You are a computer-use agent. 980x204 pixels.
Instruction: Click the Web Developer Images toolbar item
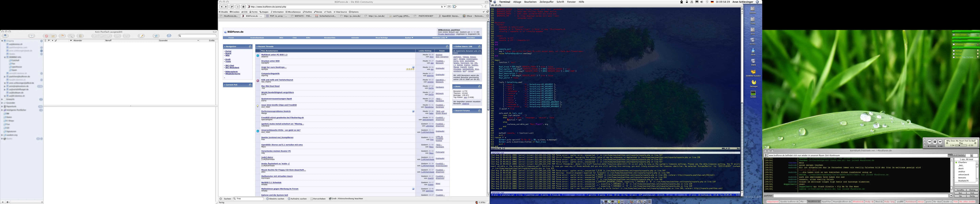tap(264, 12)
